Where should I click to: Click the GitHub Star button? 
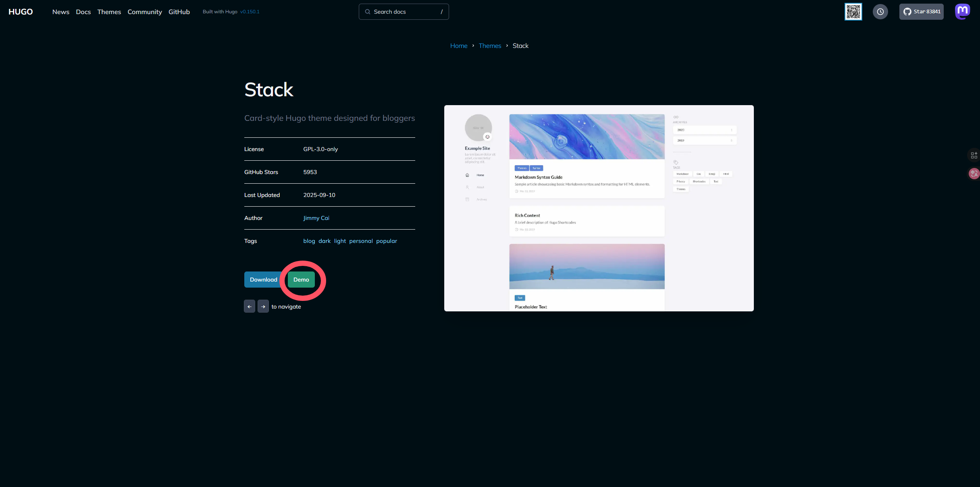click(921, 12)
